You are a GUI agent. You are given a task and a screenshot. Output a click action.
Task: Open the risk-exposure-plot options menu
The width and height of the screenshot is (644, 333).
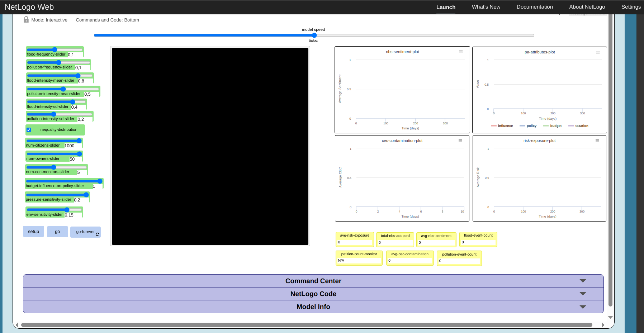tap(597, 141)
